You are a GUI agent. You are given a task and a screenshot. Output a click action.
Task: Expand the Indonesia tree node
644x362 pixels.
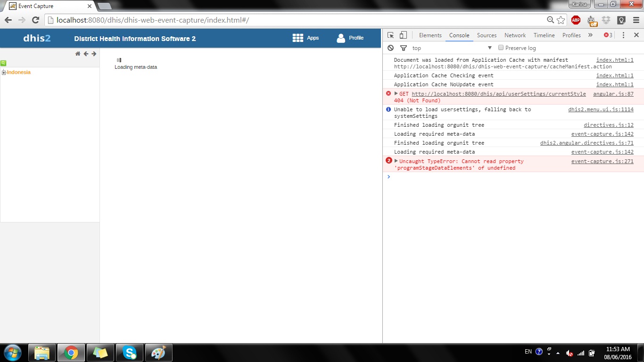[4, 73]
